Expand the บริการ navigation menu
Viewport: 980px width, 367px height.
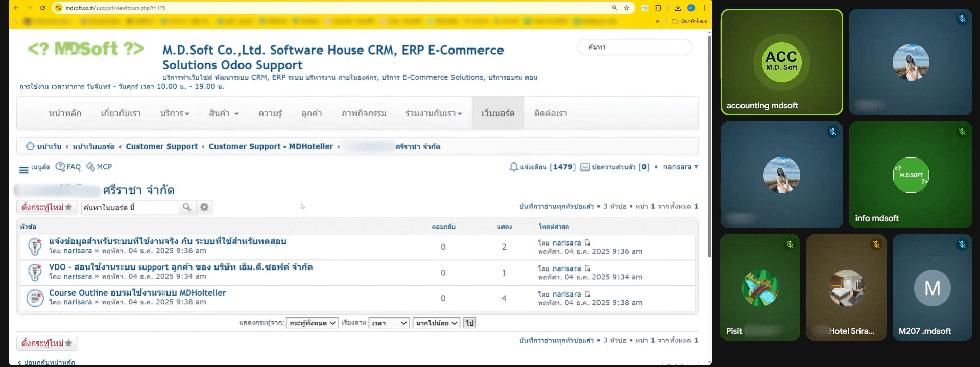(175, 113)
